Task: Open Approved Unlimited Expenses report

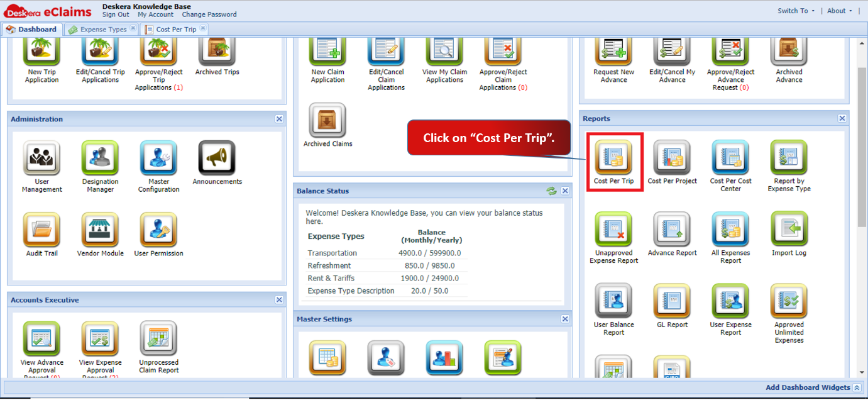Action: click(789, 301)
